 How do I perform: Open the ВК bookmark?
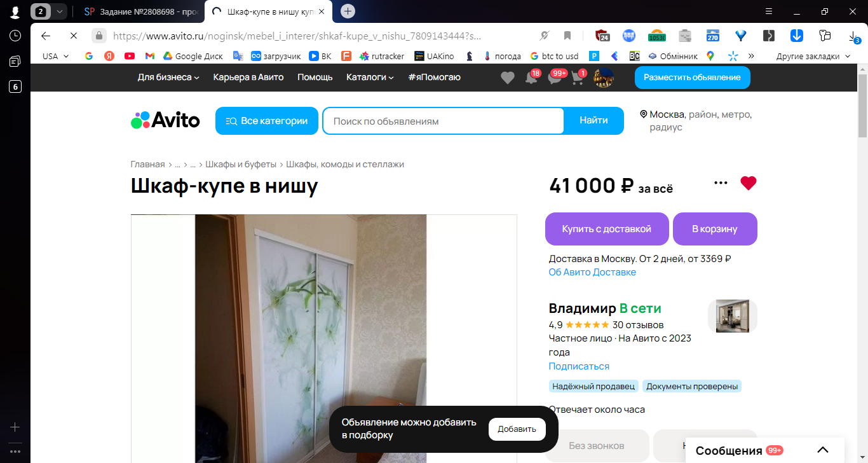320,56
